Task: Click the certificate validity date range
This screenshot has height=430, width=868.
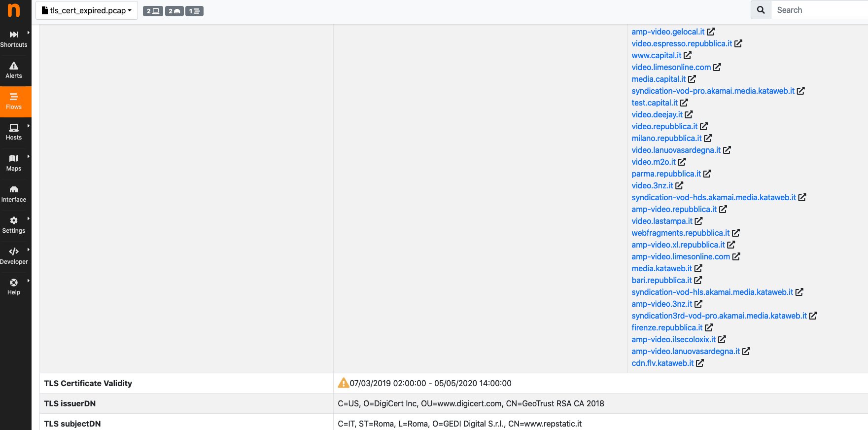Action: (x=430, y=383)
